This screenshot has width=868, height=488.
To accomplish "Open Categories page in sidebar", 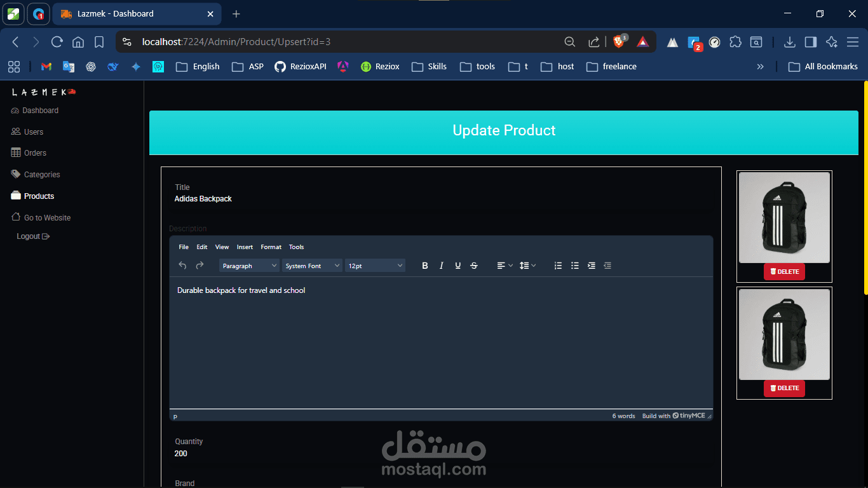I will (36, 174).
